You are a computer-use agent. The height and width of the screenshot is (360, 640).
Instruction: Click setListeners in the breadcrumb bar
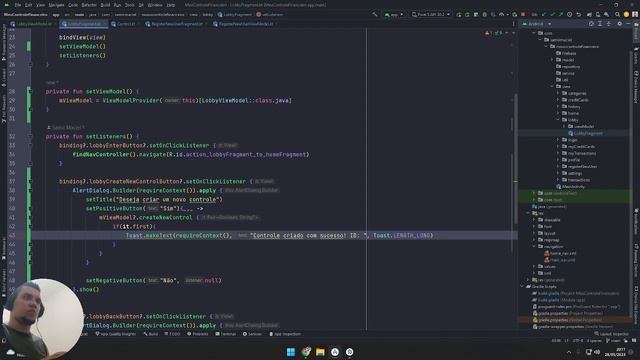point(269,14)
